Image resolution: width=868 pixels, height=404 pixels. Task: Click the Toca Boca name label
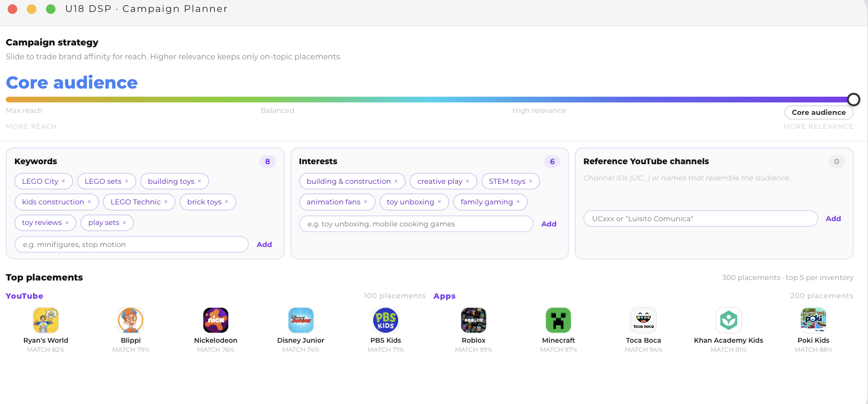(644, 340)
